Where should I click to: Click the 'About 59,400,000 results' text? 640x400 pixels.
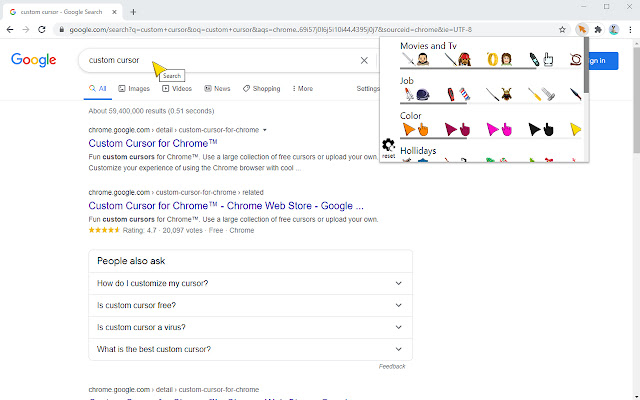pos(151,111)
